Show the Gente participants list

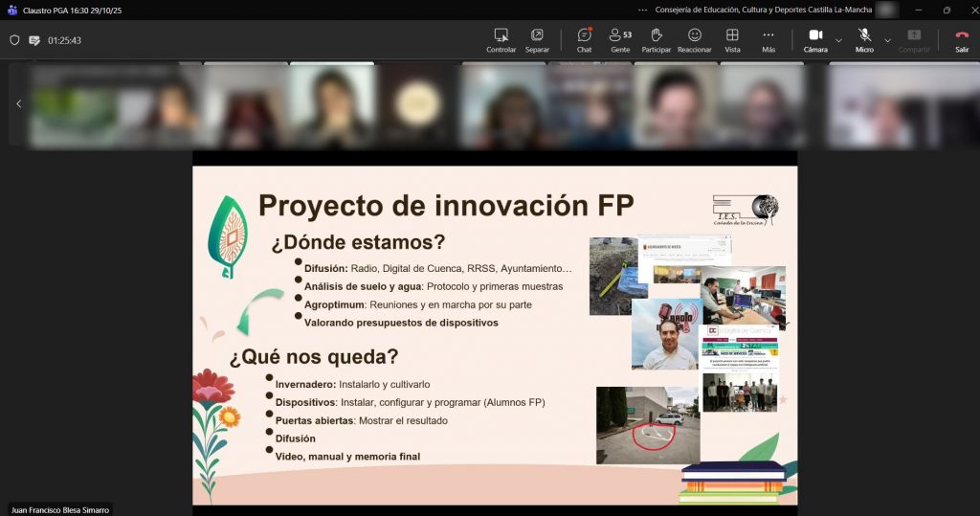click(620, 40)
